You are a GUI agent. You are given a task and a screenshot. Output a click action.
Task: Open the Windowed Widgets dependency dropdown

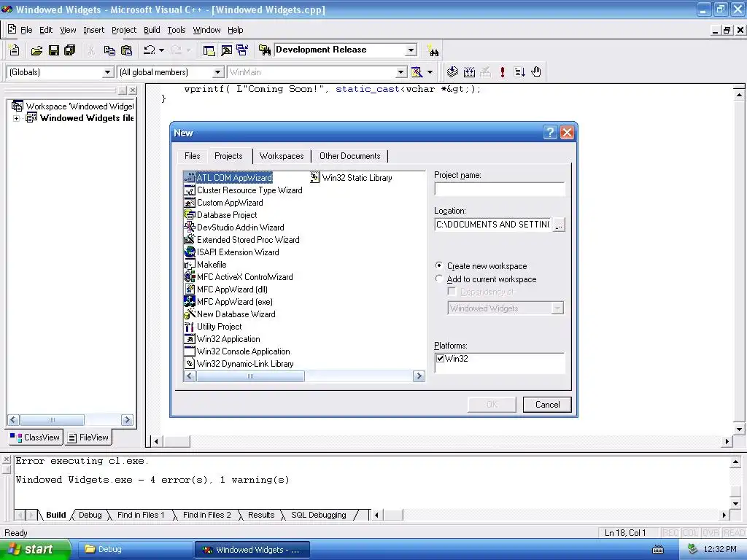[557, 308]
